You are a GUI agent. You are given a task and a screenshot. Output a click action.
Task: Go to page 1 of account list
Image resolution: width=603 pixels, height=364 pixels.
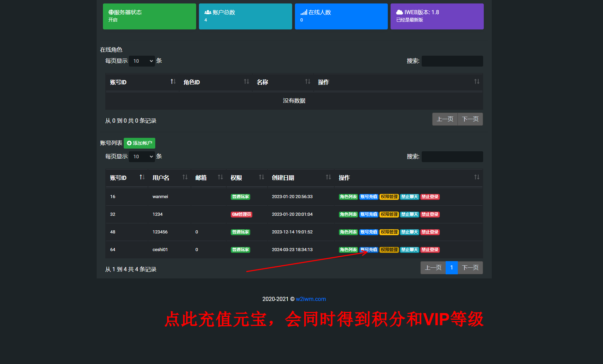(x=452, y=268)
